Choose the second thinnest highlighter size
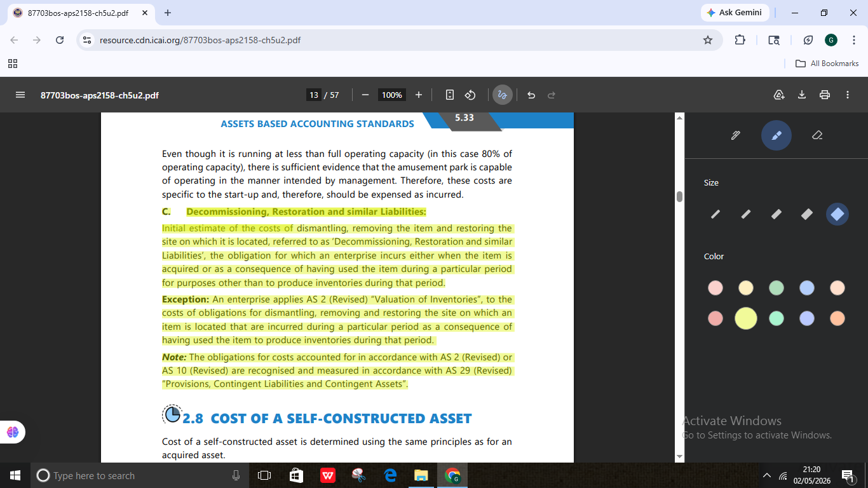The image size is (868, 488). click(746, 215)
